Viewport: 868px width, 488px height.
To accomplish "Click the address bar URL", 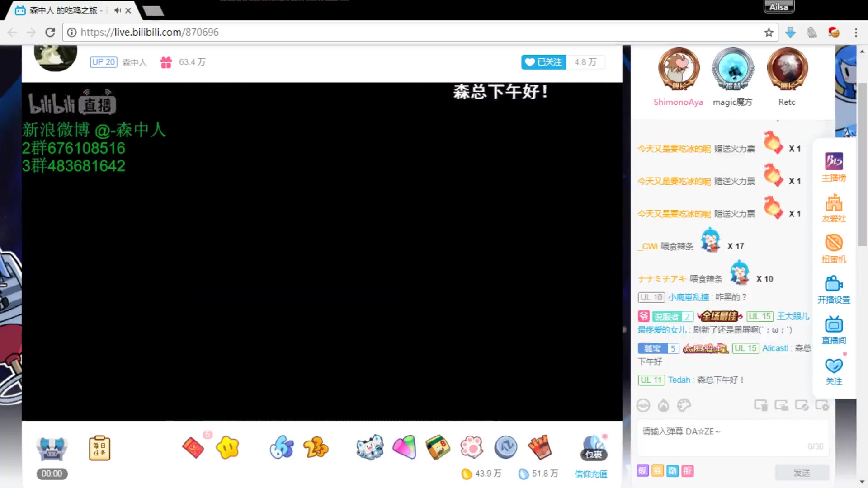I will pos(150,33).
